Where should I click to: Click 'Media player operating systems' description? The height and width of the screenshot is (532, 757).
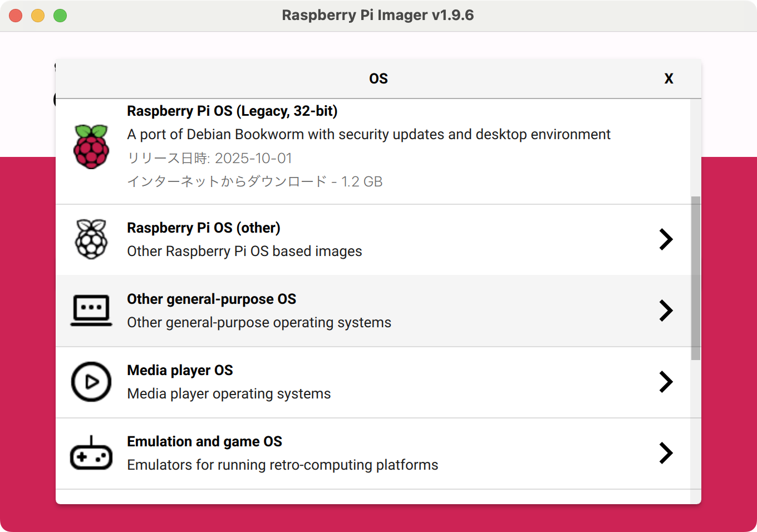(x=229, y=394)
